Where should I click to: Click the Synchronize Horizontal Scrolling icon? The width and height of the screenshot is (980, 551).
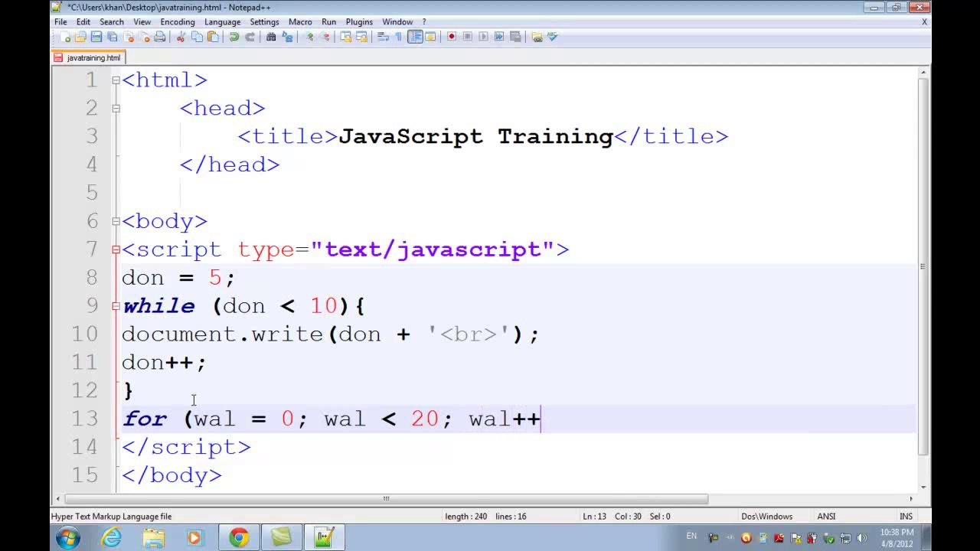click(x=361, y=37)
